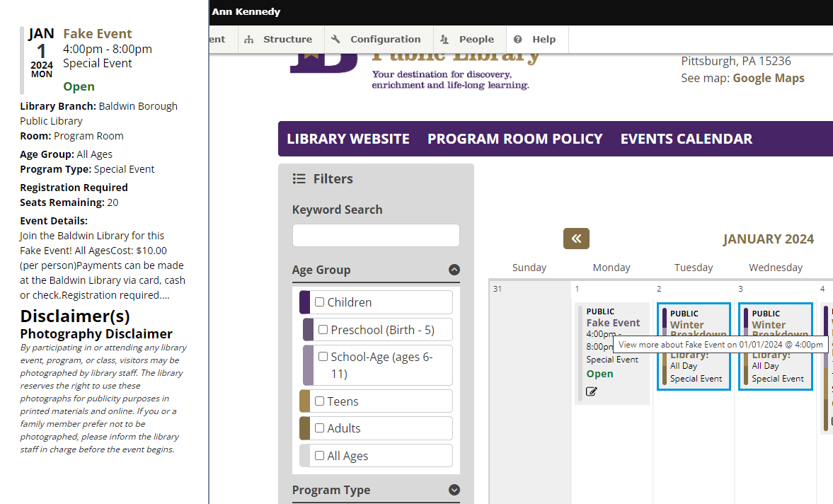Click inside the Keyword Search field

click(x=375, y=235)
